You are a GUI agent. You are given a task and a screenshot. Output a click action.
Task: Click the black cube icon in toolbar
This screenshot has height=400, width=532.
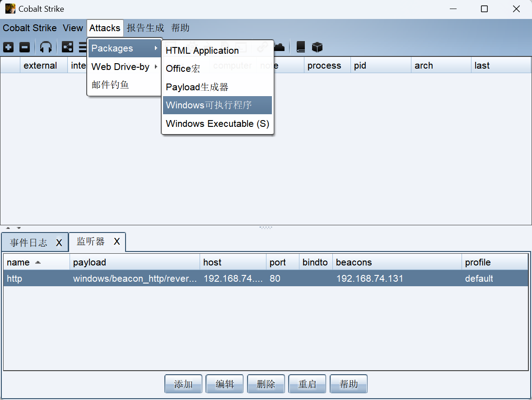(x=317, y=47)
